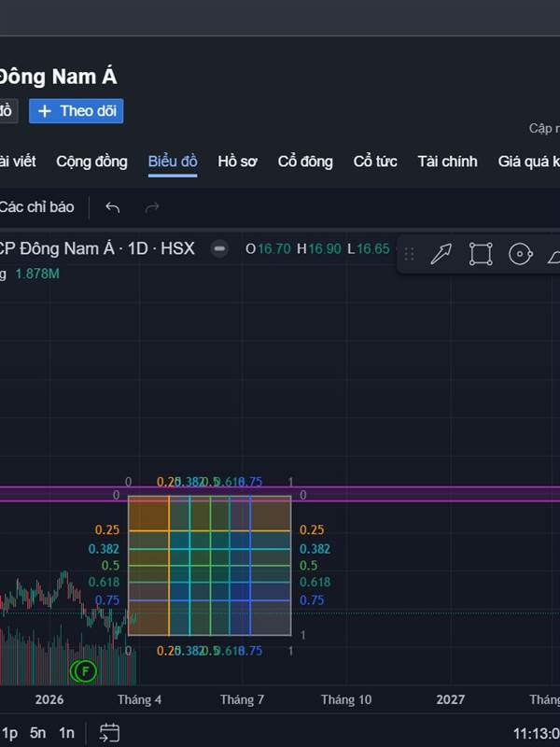Viewport: 560px width, 747px height.
Task: Switch to the Cộng đồng tab
Action: [x=91, y=162]
